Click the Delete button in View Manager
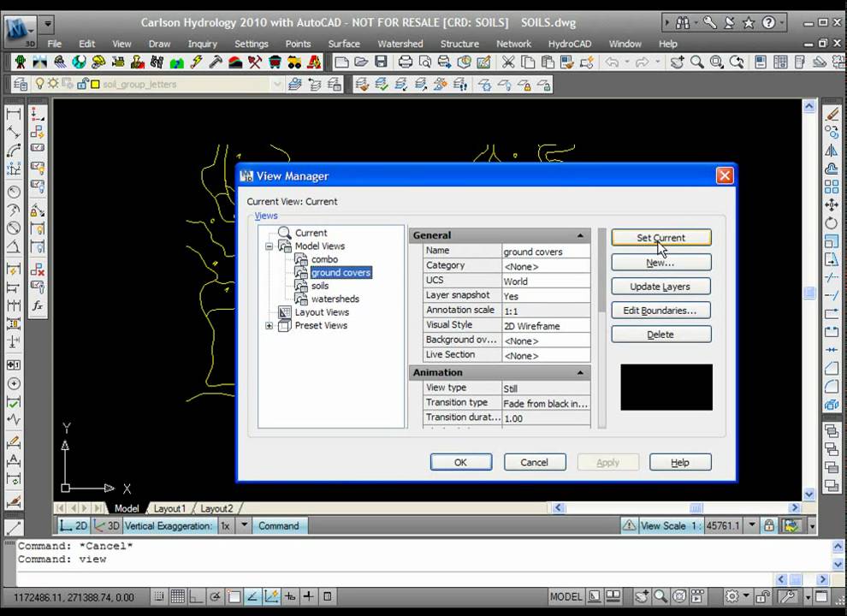Image resolution: width=847 pixels, height=616 pixels. [660, 335]
